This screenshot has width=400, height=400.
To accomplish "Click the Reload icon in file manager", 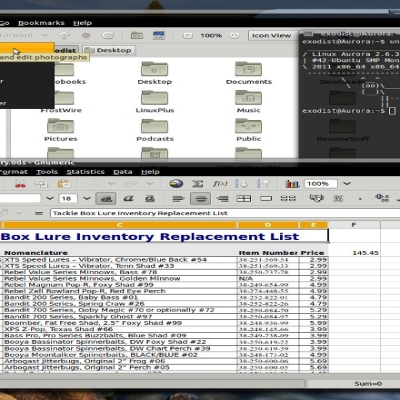I will click(x=108, y=35).
